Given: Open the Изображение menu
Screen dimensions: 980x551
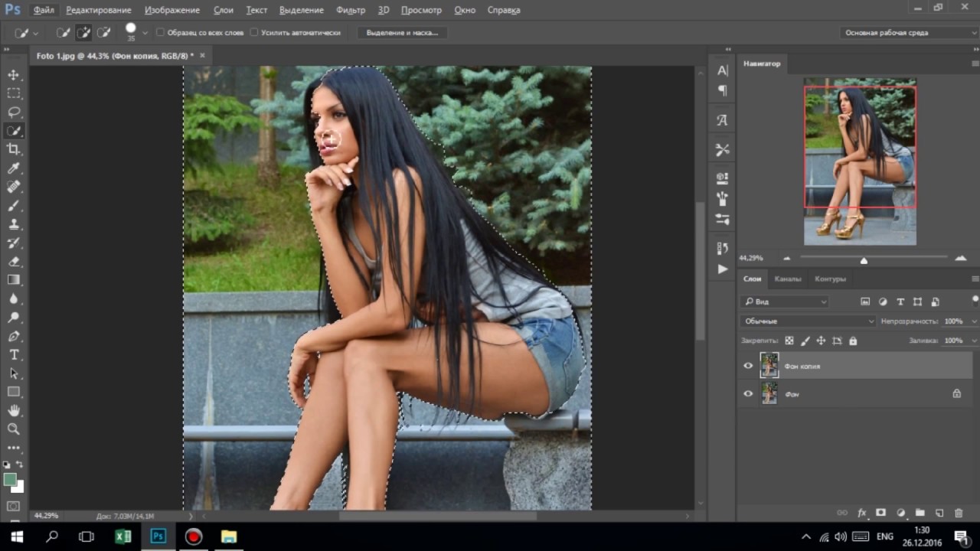Looking at the screenshot, I should click(171, 10).
